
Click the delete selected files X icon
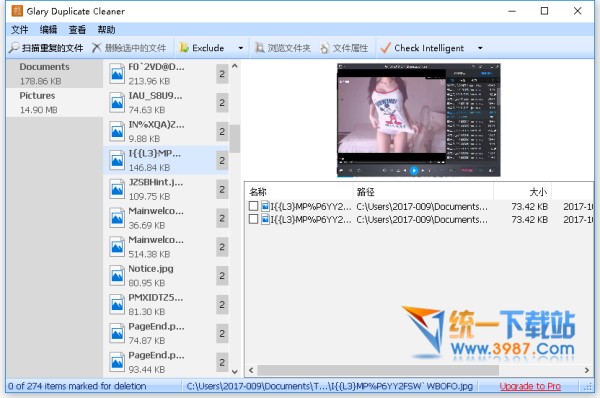tap(96, 48)
